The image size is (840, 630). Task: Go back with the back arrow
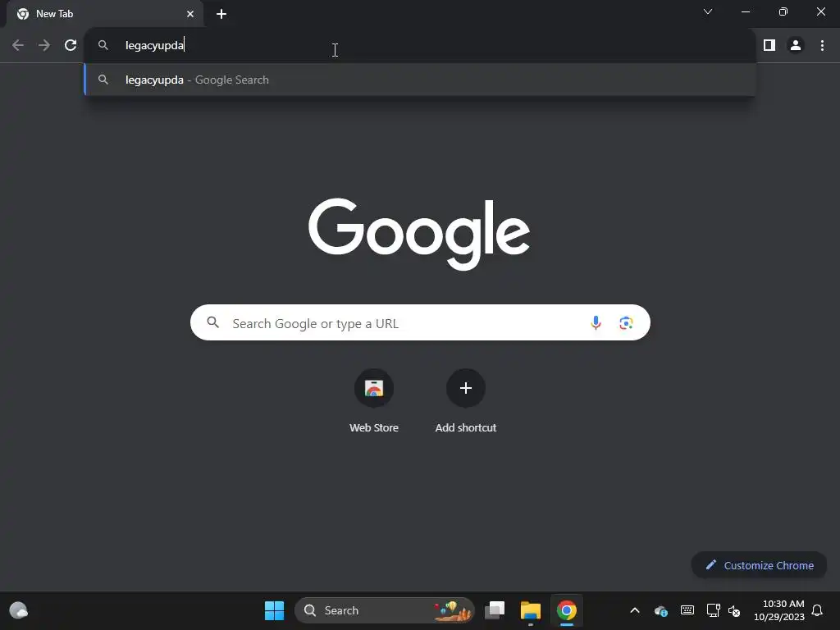[x=18, y=46]
